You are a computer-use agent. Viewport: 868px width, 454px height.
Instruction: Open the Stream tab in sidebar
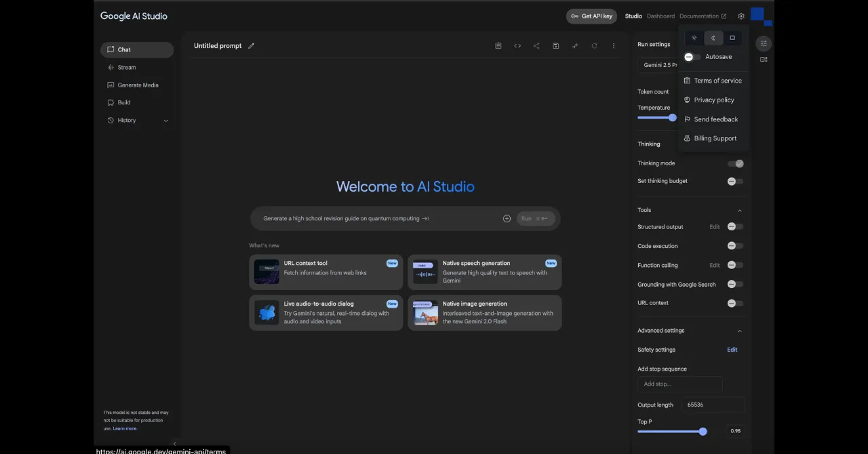pyautogui.click(x=127, y=68)
